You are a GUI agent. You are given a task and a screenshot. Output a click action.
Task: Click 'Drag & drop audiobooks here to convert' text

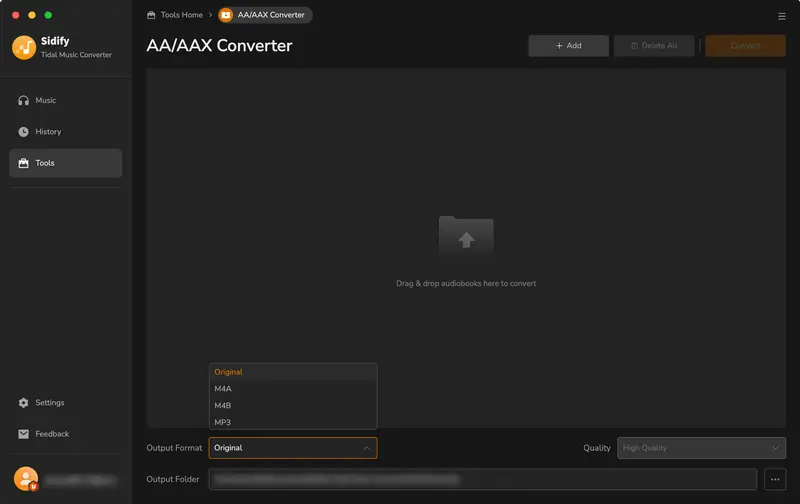[466, 283]
